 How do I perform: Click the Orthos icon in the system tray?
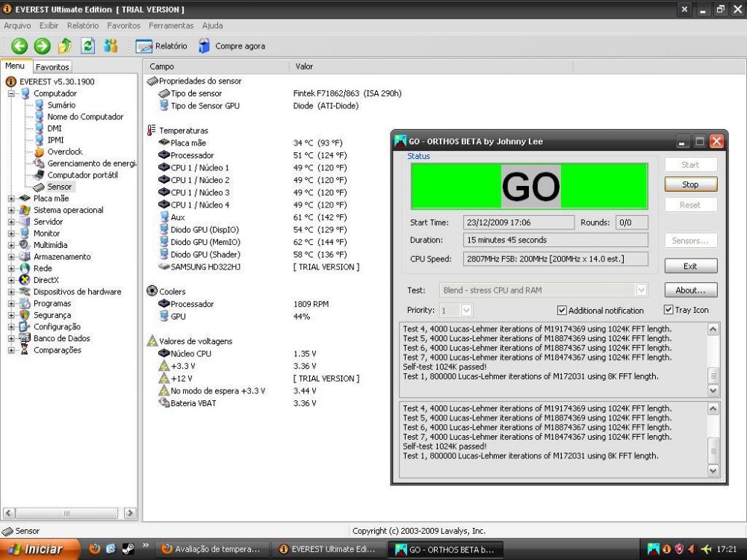point(653,549)
